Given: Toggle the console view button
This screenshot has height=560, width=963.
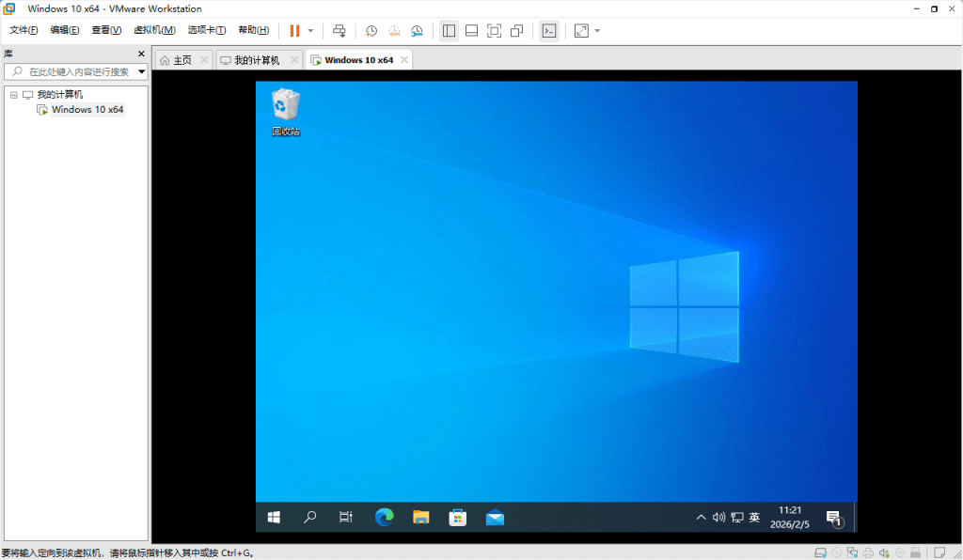Looking at the screenshot, I should click(549, 31).
